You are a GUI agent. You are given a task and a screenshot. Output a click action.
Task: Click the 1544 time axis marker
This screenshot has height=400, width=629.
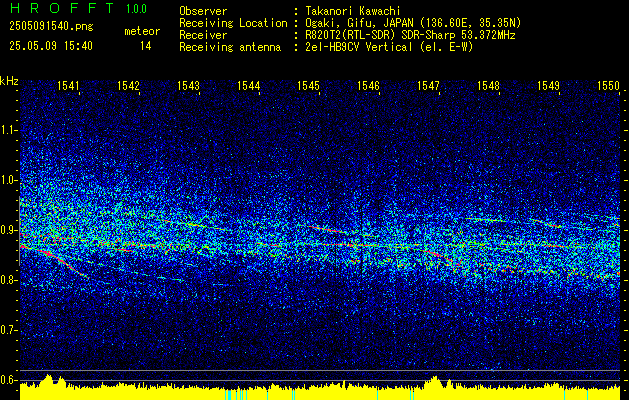(x=248, y=85)
